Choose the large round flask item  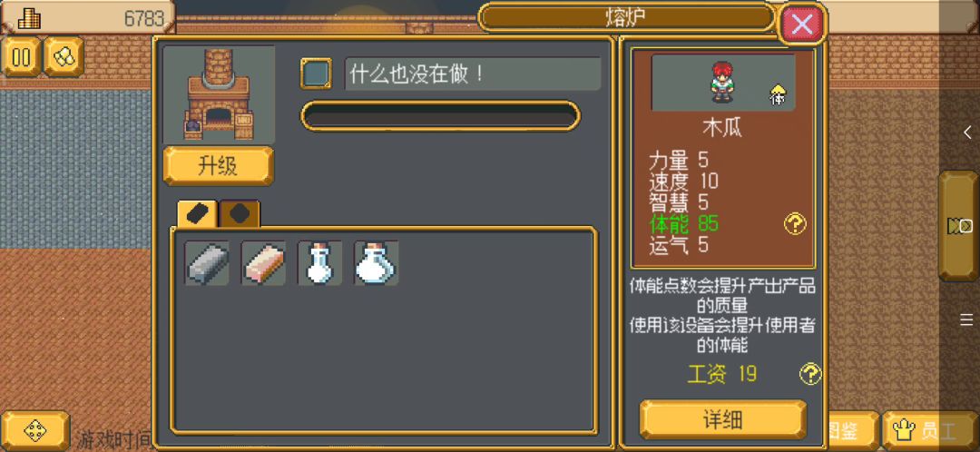click(x=376, y=263)
